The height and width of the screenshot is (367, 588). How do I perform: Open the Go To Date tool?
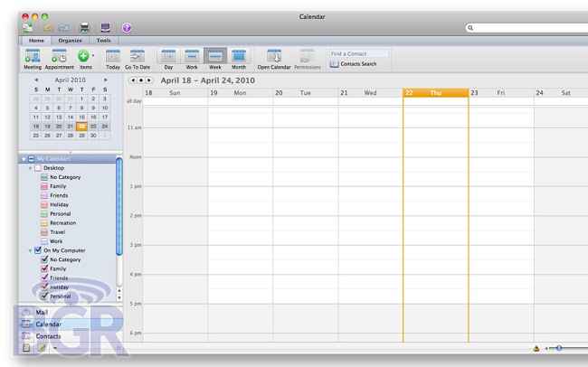(138, 60)
